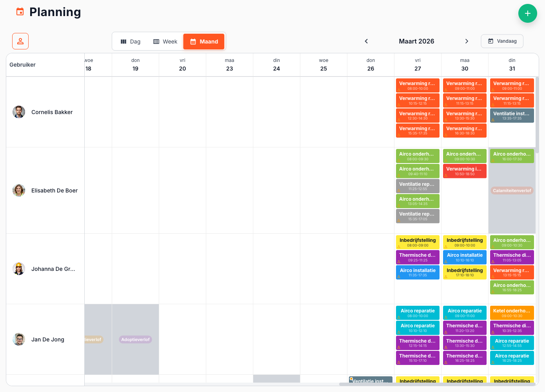545x392 pixels.
Task: Expand the Gebruiker column header
Action: 22,65
